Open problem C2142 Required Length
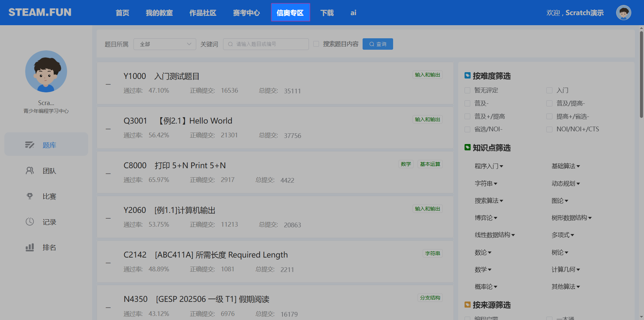Image resolution: width=644 pixels, height=320 pixels. point(206,255)
